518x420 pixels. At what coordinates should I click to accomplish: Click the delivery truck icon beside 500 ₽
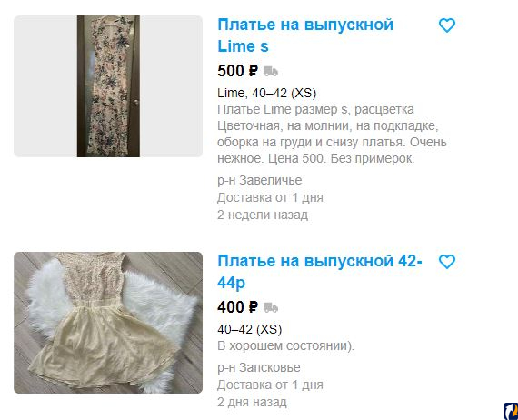click(271, 71)
